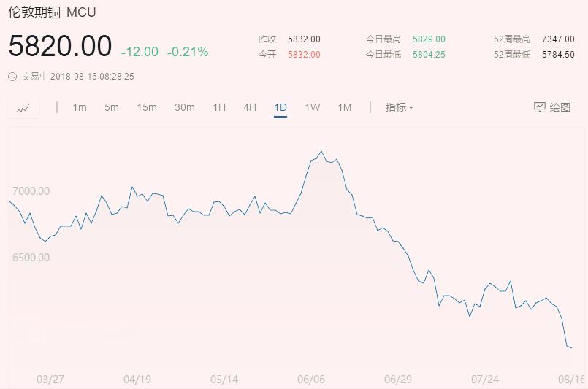Select the 1m timeframe
This screenshot has height=389, width=588.
click(x=80, y=107)
